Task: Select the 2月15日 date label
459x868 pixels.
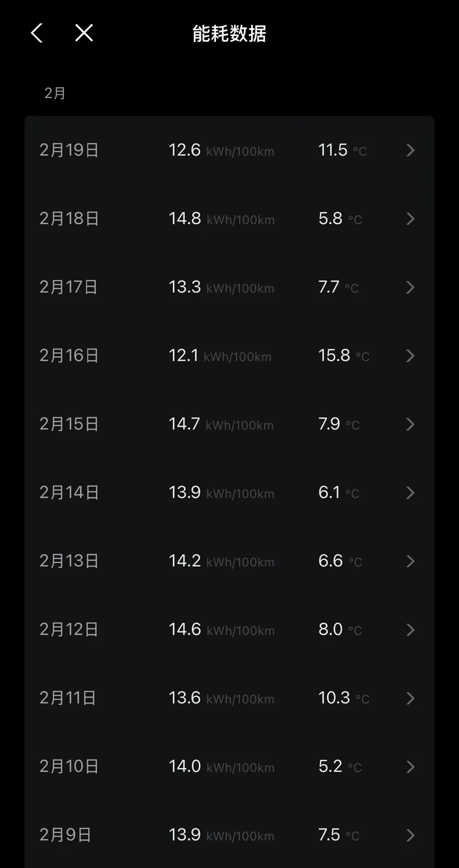Action: [x=69, y=424]
